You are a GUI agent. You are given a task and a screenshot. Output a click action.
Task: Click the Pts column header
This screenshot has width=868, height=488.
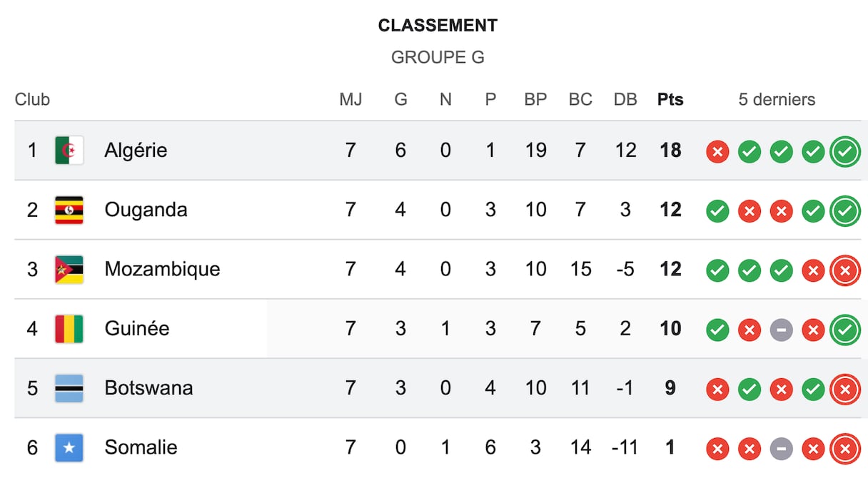pyautogui.click(x=670, y=100)
